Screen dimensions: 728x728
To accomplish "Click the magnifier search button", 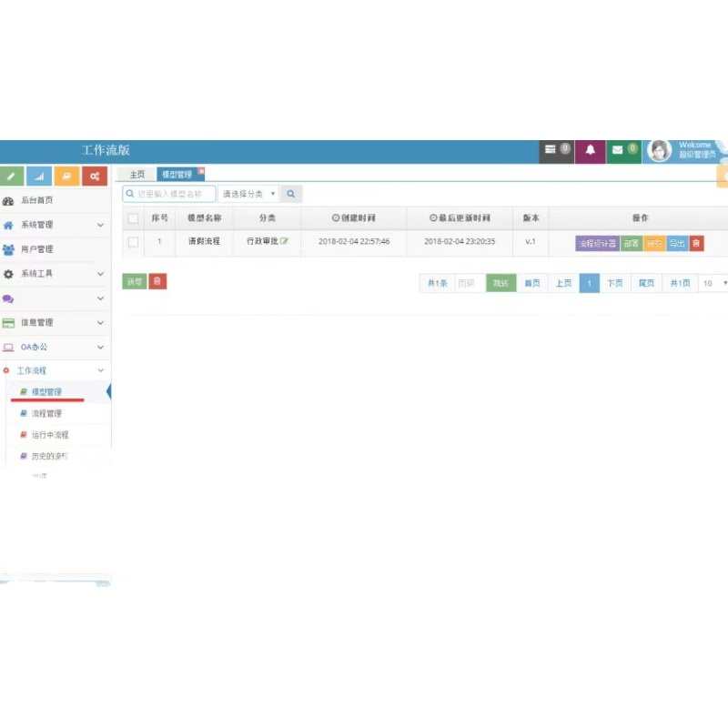I will pyautogui.click(x=291, y=194).
